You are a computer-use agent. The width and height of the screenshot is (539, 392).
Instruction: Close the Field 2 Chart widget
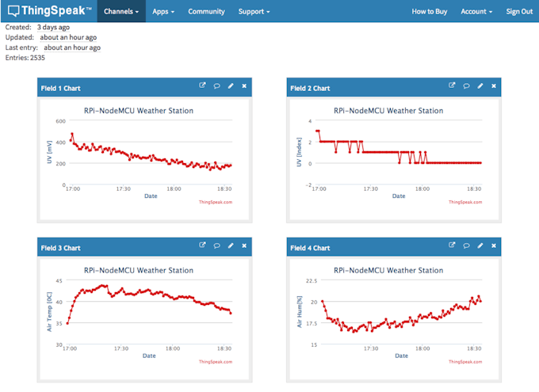(494, 86)
